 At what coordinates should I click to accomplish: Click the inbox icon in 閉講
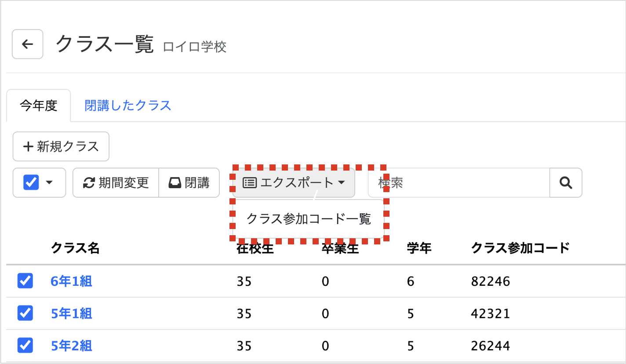click(175, 183)
